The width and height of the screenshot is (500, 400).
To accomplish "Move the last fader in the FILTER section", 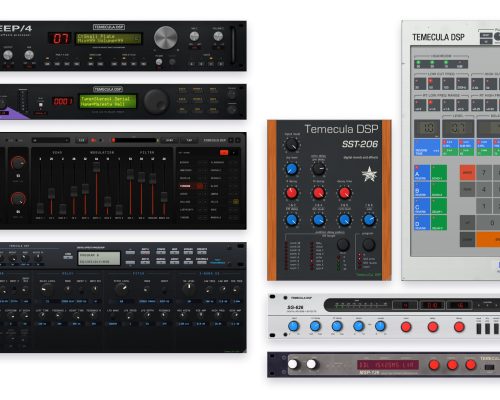I will 164,197.
